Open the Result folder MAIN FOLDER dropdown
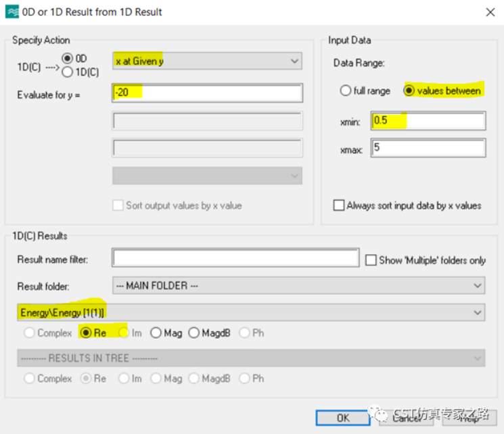This screenshot has height=434, width=504. (x=299, y=285)
